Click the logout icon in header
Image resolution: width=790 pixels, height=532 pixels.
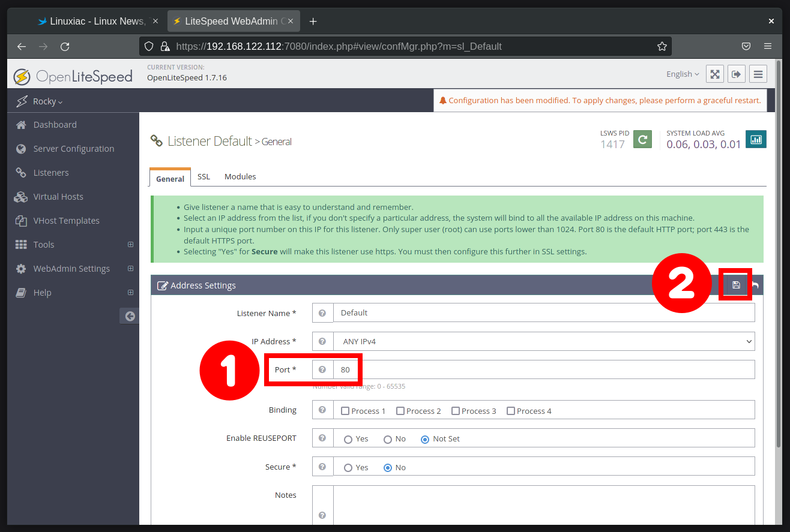736,74
